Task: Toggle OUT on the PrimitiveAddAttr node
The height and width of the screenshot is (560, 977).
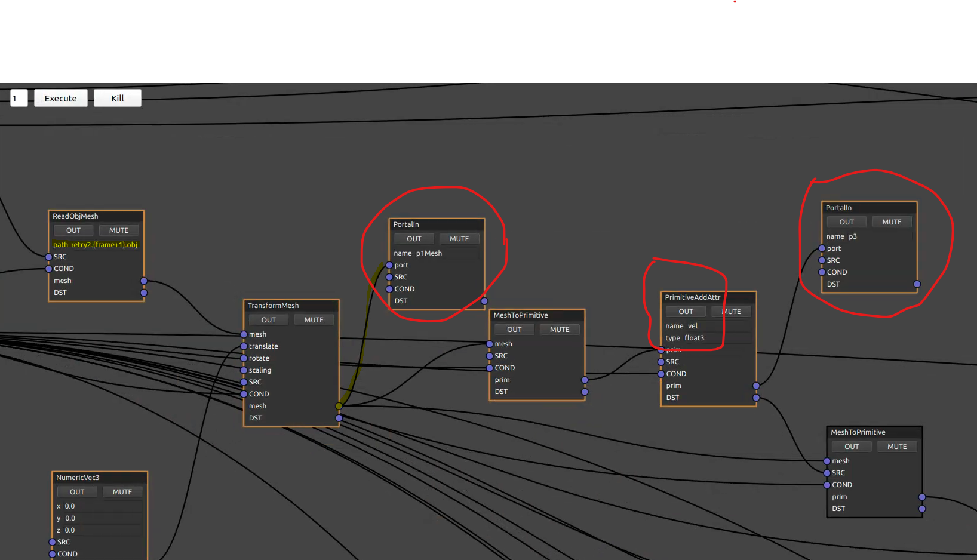Action: [x=686, y=312]
